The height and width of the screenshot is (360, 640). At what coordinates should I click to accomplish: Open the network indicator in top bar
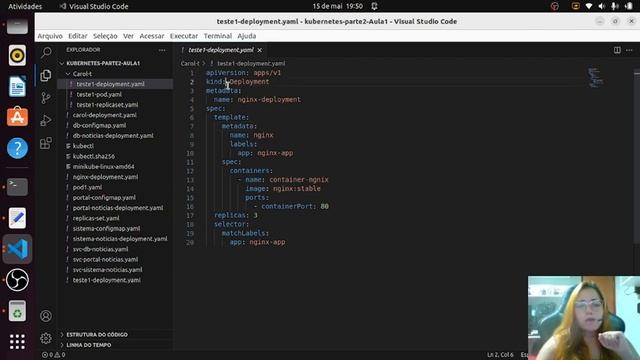click(x=589, y=6)
